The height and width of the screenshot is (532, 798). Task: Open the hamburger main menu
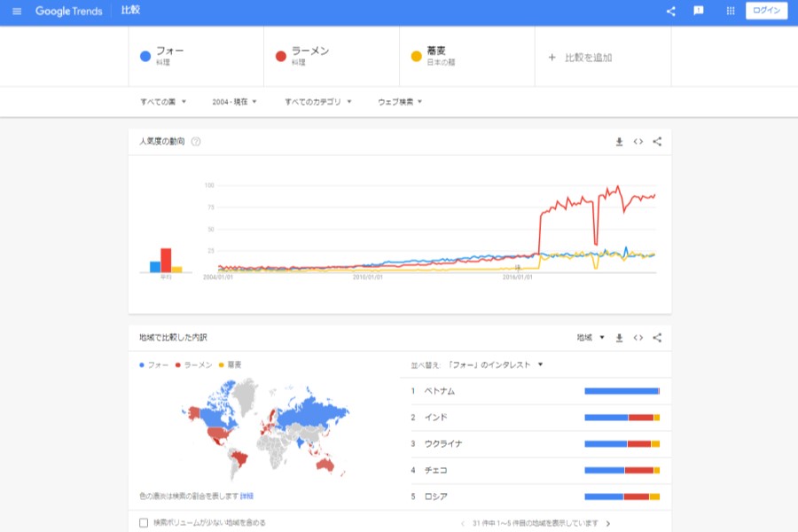17,11
